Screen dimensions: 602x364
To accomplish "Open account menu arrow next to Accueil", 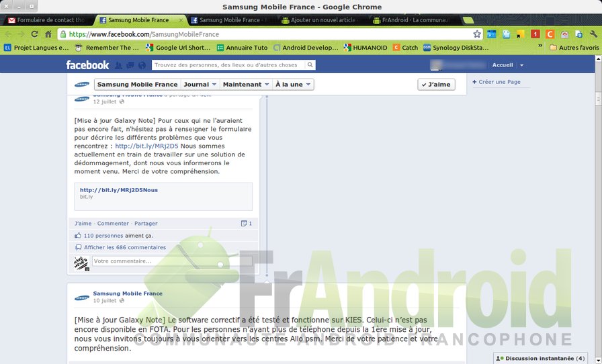I will click(x=521, y=65).
